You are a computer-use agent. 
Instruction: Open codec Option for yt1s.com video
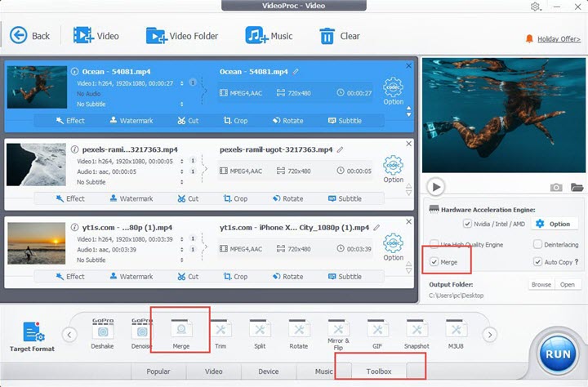tap(393, 247)
